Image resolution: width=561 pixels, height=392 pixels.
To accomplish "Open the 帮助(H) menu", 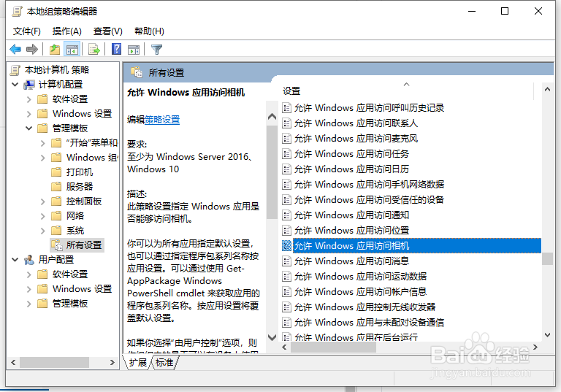I will [x=149, y=31].
